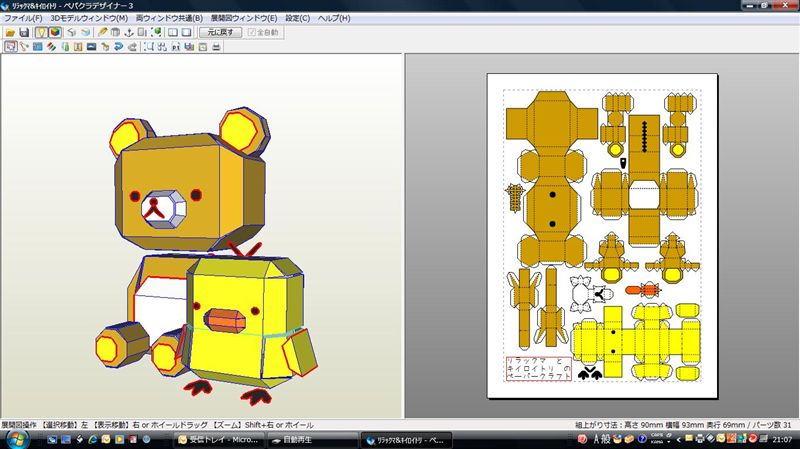The image size is (800, 449).
Task: Open the 展開図ウィンドウ(E) menu
Action: click(x=244, y=18)
